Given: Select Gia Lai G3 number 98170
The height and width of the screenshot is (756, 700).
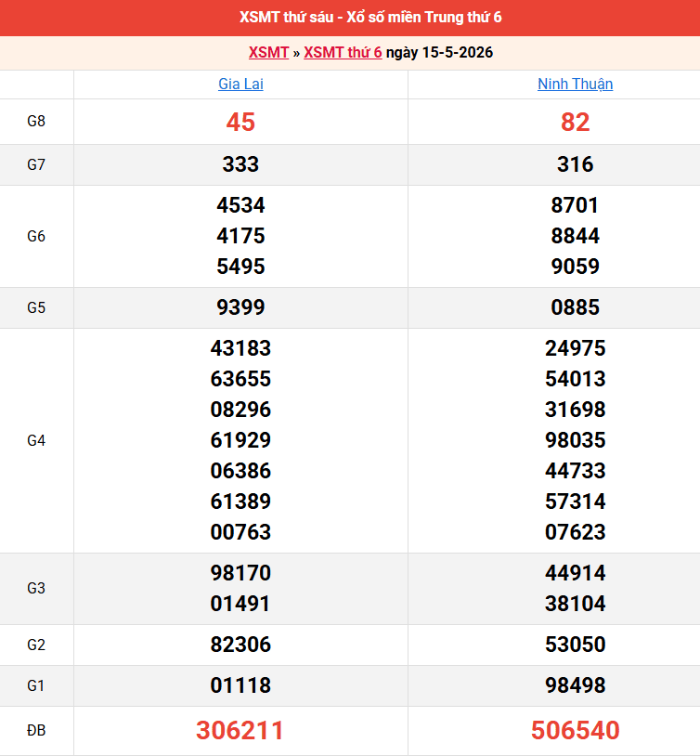Looking at the screenshot, I should pyautogui.click(x=240, y=573).
